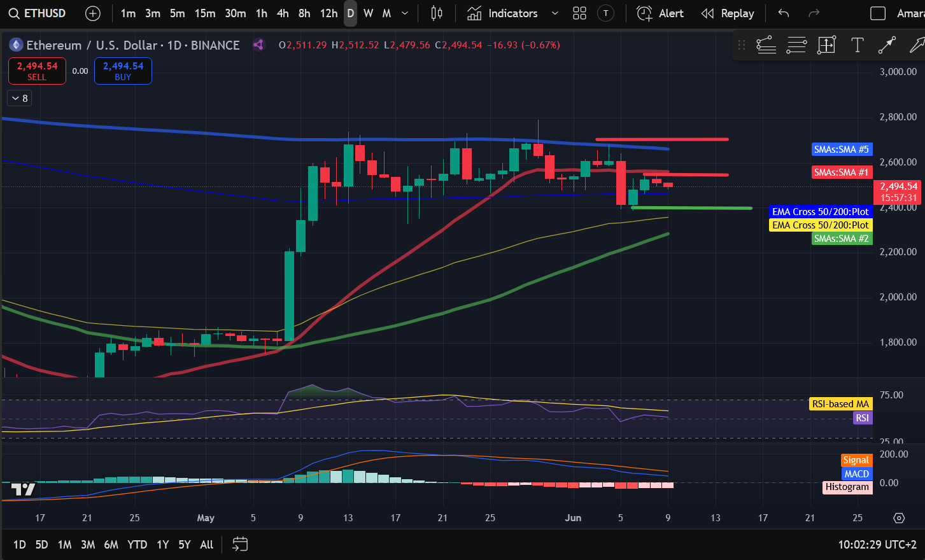925x560 pixels.
Task: Click the SMAs:SMA #5 price scale label
Action: pyautogui.click(x=842, y=150)
